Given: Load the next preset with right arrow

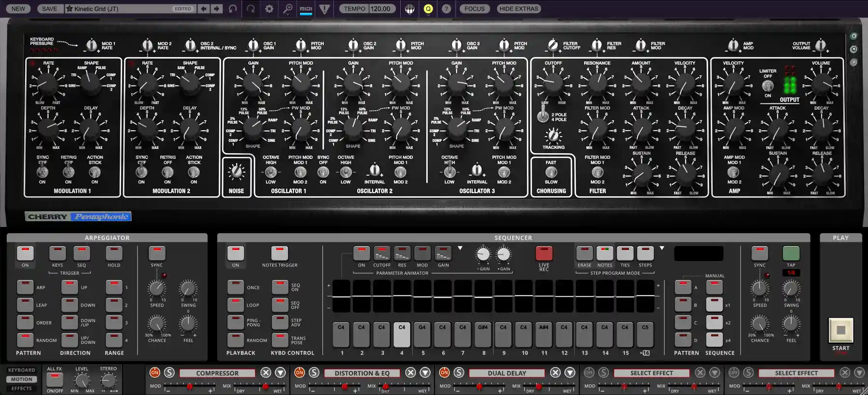Looking at the screenshot, I should 217,9.
